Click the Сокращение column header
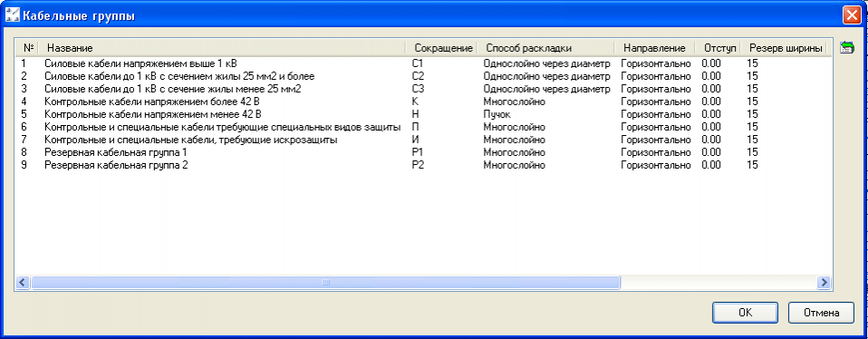The width and height of the screenshot is (868, 339). pyautogui.click(x=442, y=48)
